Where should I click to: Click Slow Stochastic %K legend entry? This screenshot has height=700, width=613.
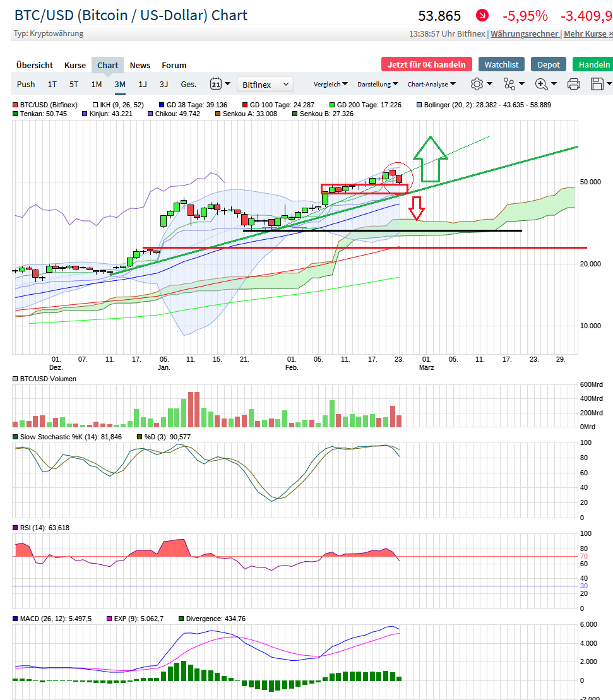click(67, 437)
